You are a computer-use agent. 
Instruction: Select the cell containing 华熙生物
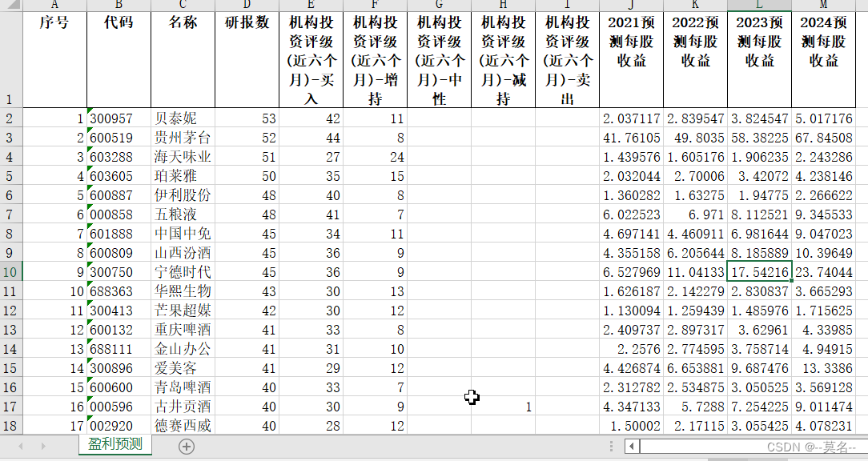coord(183,291)
